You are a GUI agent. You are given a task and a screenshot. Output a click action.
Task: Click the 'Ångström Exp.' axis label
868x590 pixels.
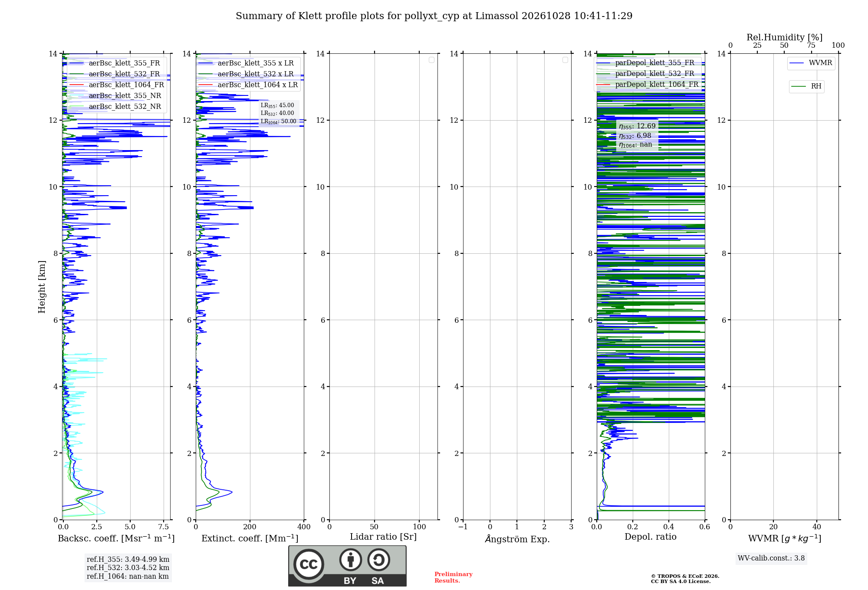coord(517,539)
